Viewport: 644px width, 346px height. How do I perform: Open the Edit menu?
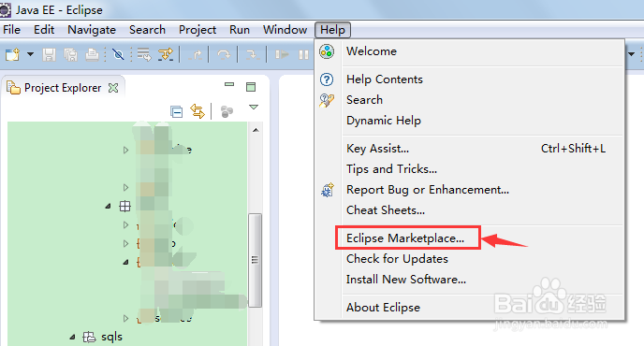click(44, 30)
